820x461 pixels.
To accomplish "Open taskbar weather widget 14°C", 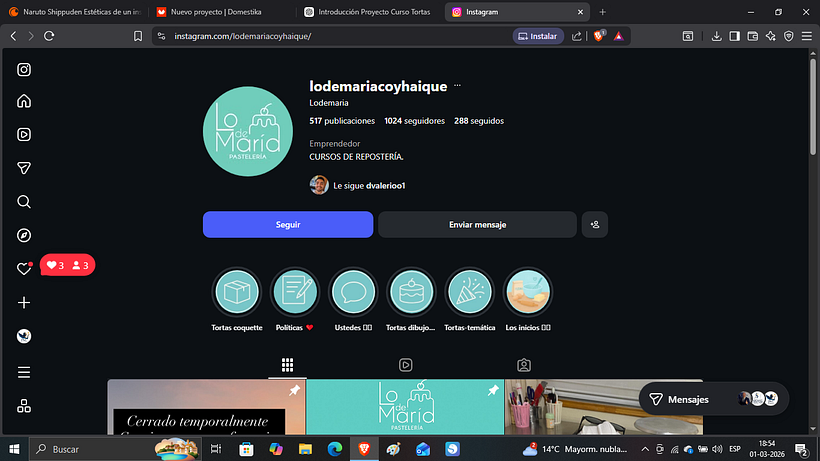I will [575, 449].
